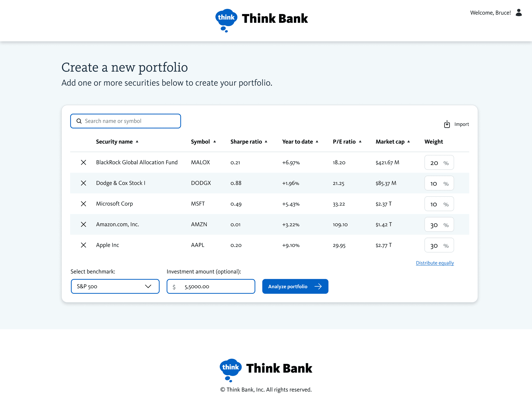Click the MSFT symbol cell
The width and height of the screenshot is (532, 403).
pyautogui.click(x=198, y=204)
